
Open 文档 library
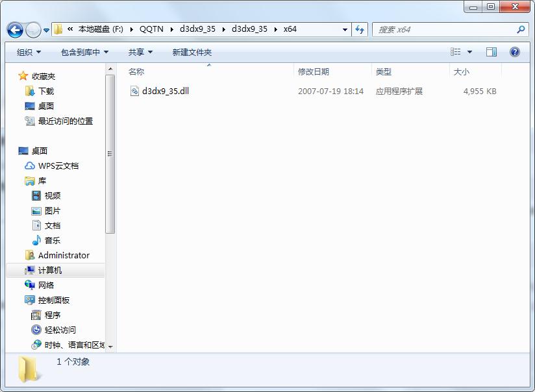[x=53, y=225]
